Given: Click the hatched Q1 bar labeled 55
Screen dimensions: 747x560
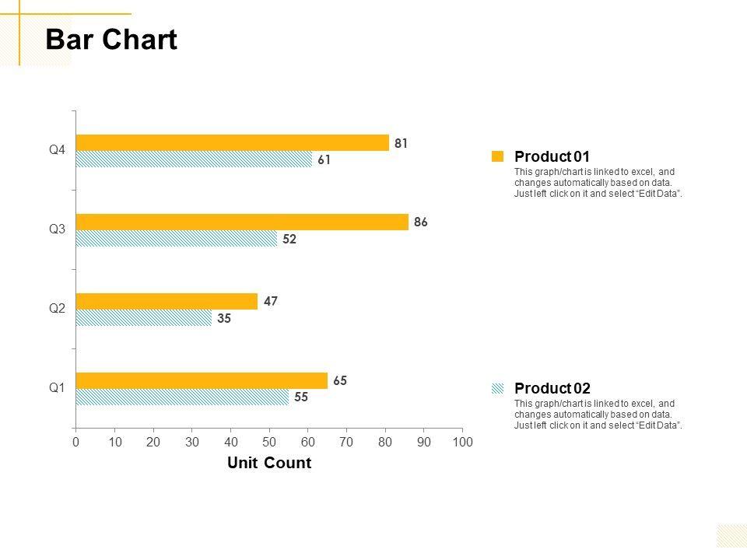Looking at the screenshot, I should pyautogui.click(x=182, y=397).
